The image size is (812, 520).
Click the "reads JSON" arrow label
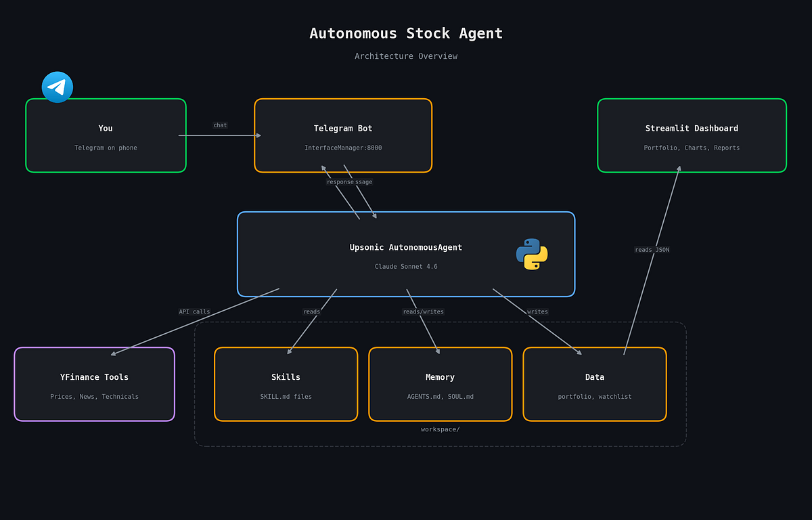[652, 250]
